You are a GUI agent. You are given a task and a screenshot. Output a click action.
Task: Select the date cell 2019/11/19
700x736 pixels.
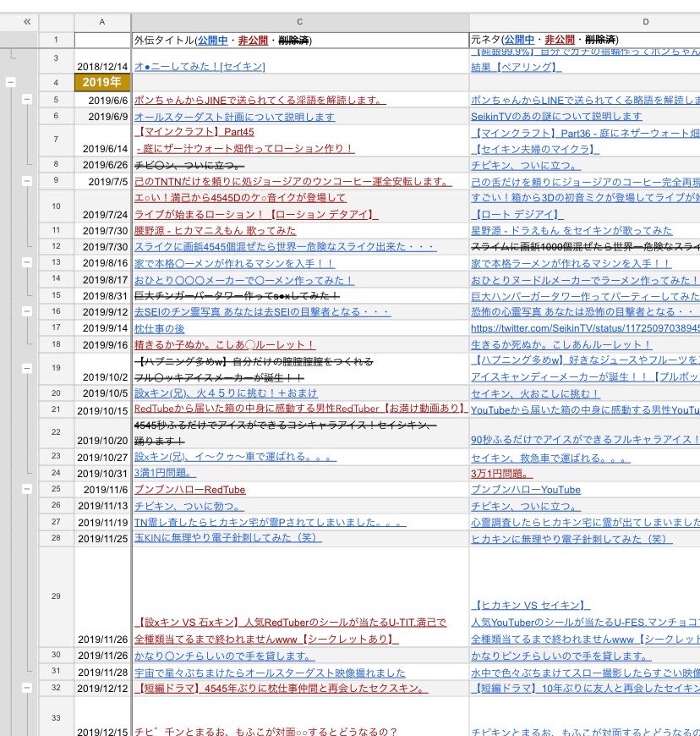(x=102, y=522)
